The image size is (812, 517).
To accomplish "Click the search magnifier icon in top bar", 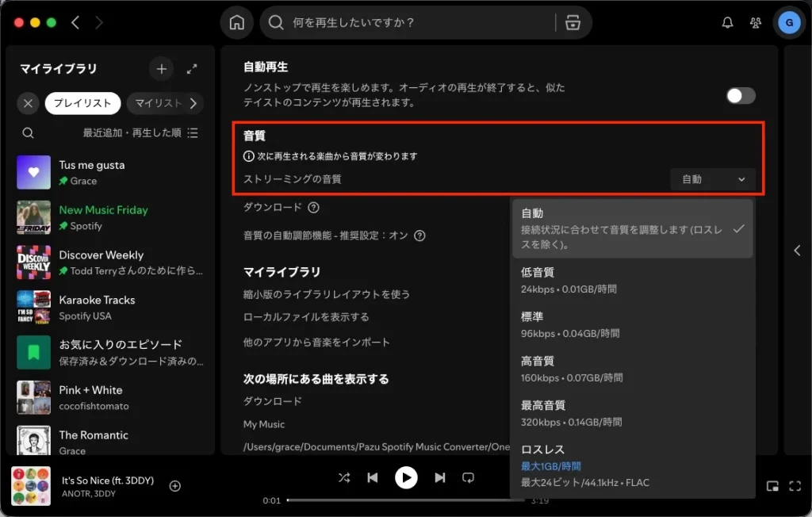I will pyautogui.click(x=276, y=22).
